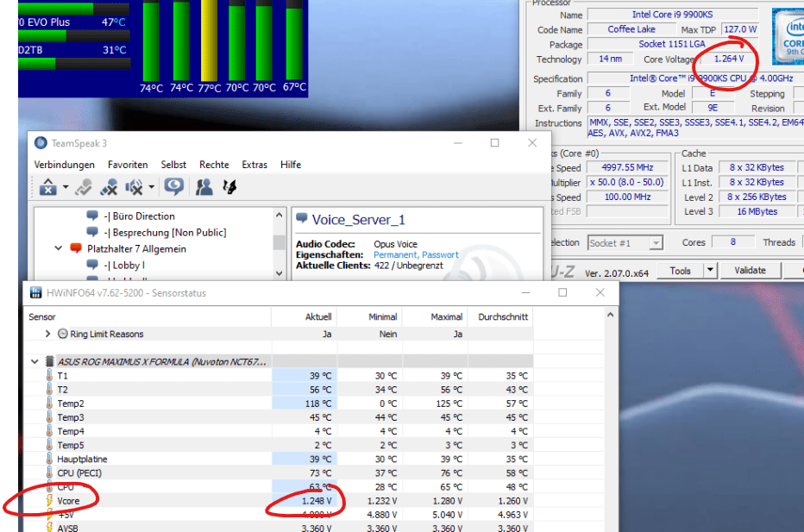Select Besprechung [Non Public] channel

tap(165, 232)
